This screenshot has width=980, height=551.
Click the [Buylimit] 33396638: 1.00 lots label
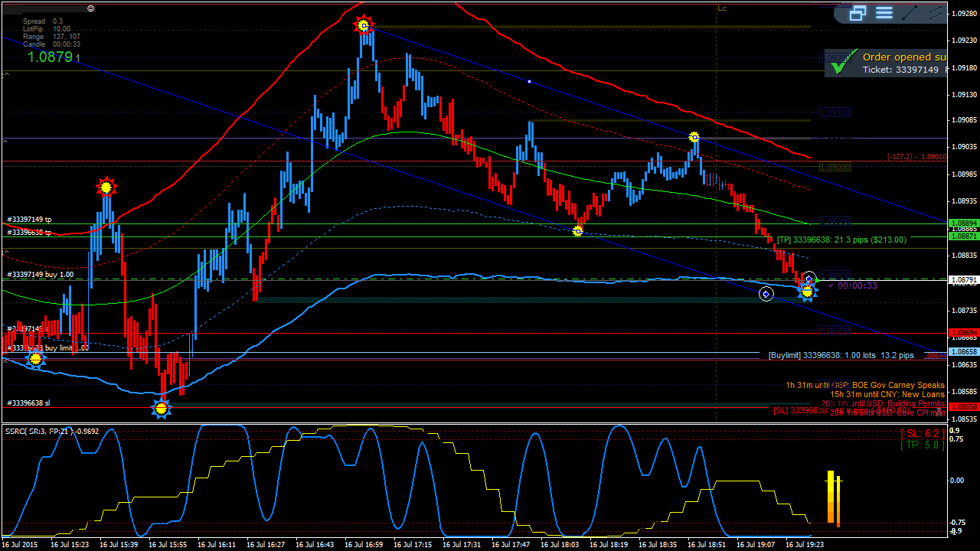[841, 355]
